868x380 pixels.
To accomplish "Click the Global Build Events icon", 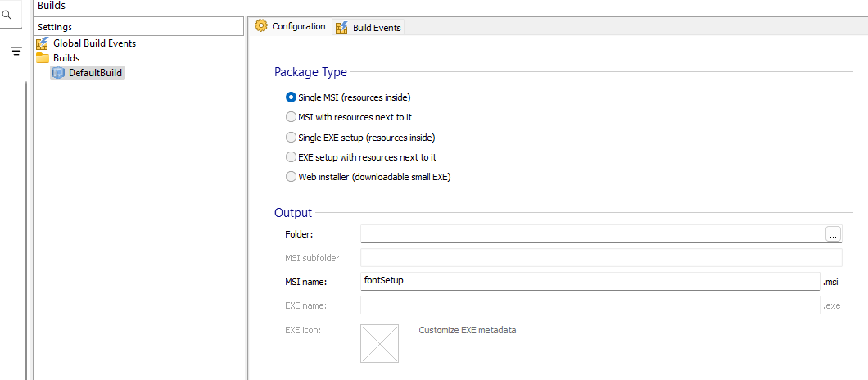I will 42,43.
